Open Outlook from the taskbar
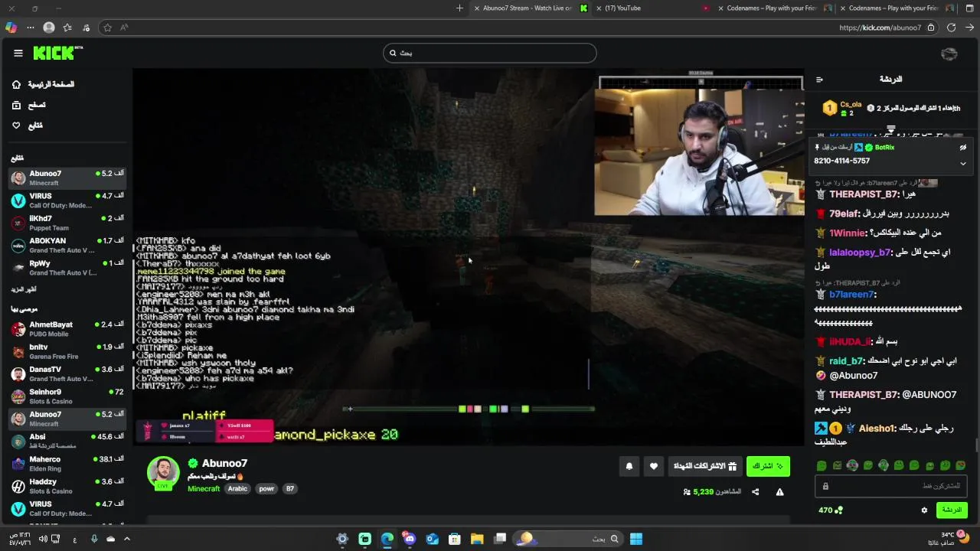Image resolution: width=980 pixels, height=551 pixels. (432, 539)
